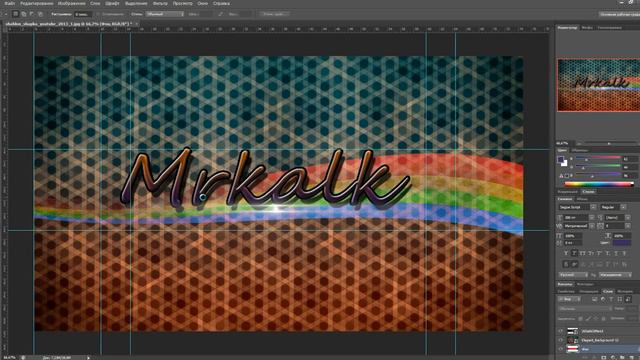
Task: Switch to the Гистограмма tab
Action: (x=610, y=27)
